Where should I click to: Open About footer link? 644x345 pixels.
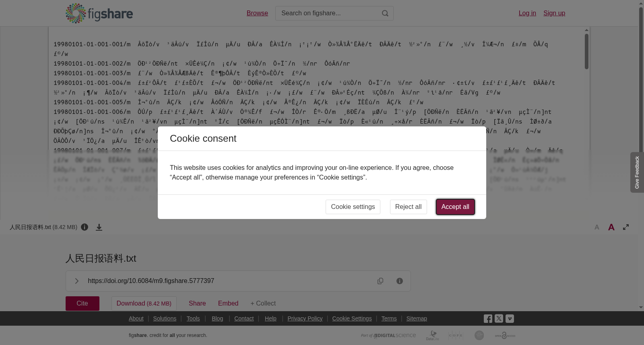[136, 318]
